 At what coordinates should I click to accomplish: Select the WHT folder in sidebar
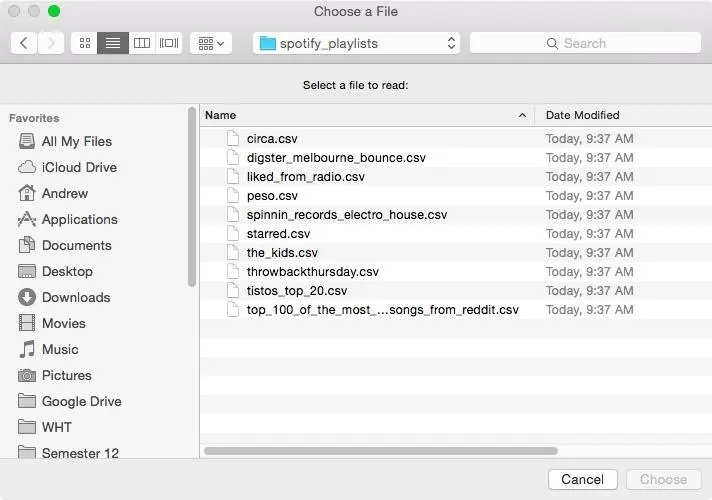(x=56, y=427)
